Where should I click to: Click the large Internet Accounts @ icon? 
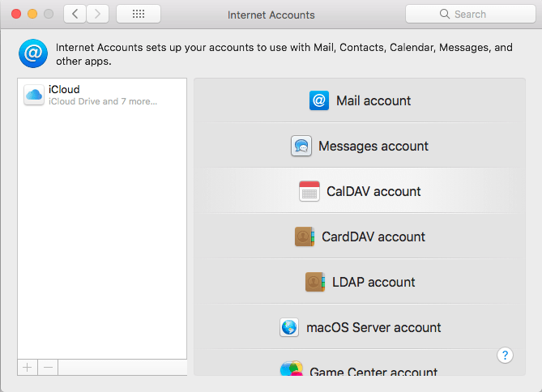coord(33,53)
